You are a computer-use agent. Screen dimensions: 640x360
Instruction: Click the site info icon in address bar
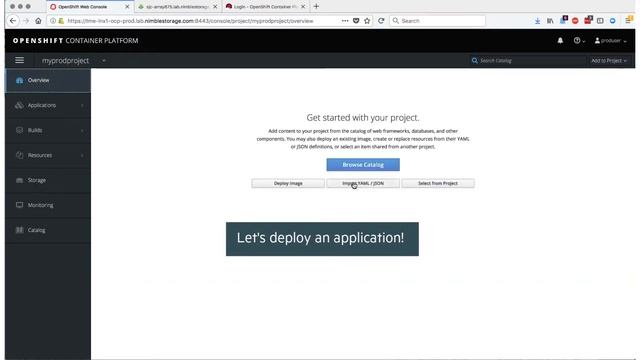(x=53, y=20)
